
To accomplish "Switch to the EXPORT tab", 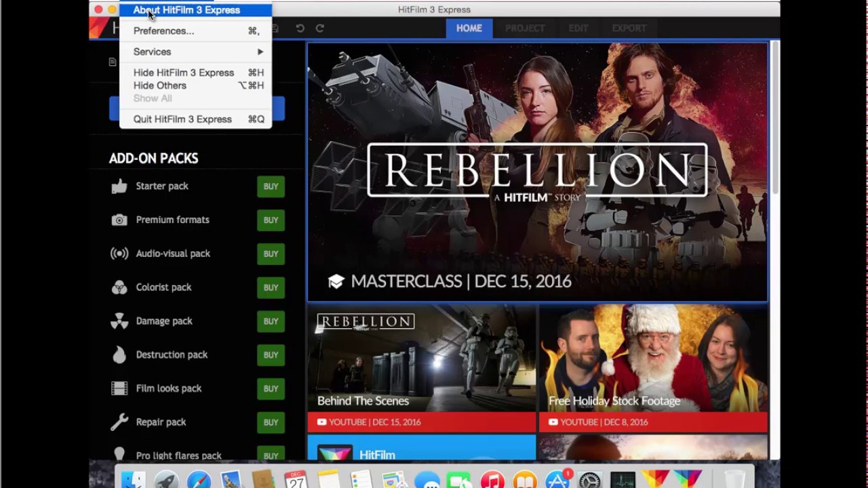I will coord(629,28).
